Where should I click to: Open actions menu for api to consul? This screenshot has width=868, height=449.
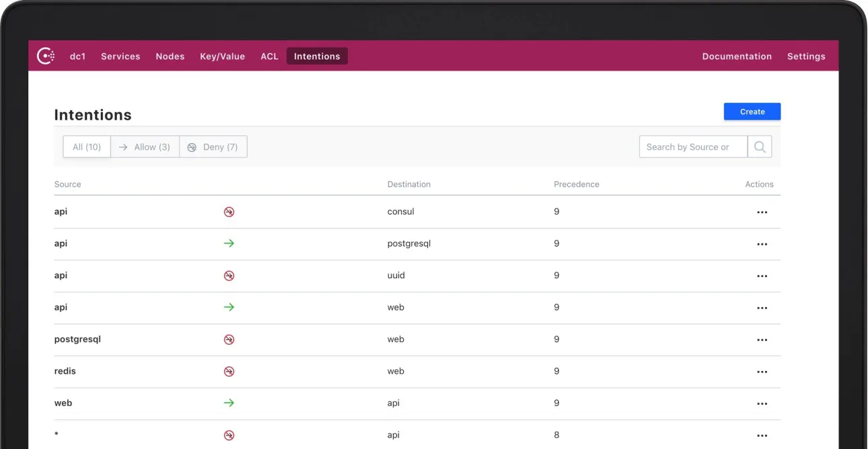[x=762, y=212]
